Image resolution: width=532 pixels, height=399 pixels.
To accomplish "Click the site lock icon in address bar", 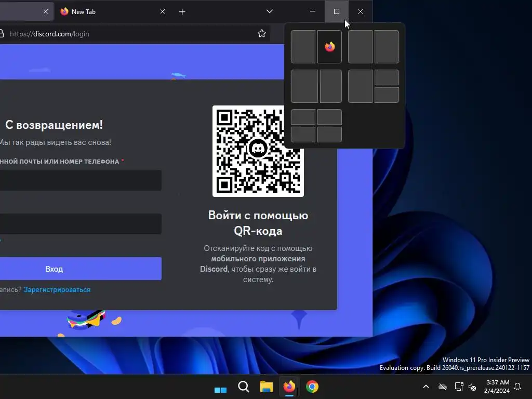I will tap(2, 34).
